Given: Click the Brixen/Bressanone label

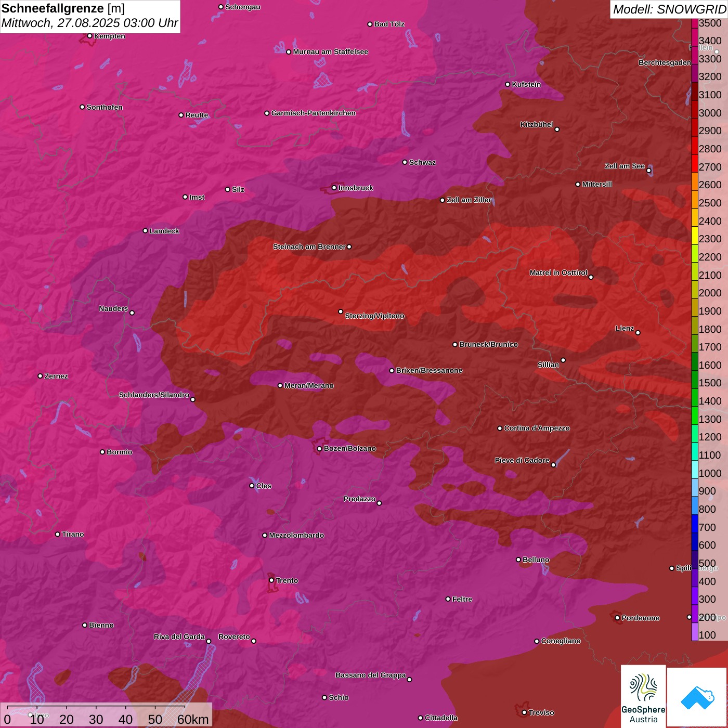Looking at the screenshot, I should coord(429,370).
